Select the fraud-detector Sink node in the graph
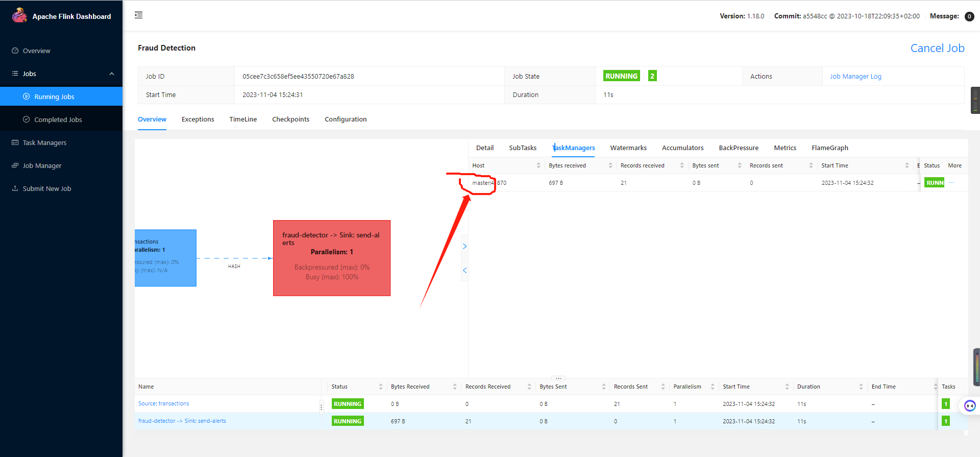Viewport: 980px width, 457px height. pos(332,258)
